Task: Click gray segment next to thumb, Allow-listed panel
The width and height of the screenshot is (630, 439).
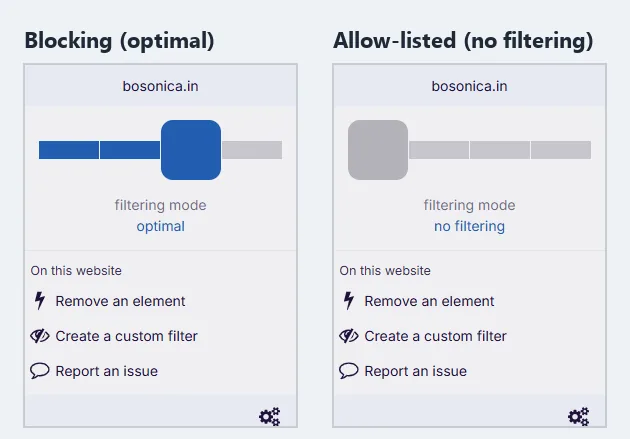Action: click(439, 150)
